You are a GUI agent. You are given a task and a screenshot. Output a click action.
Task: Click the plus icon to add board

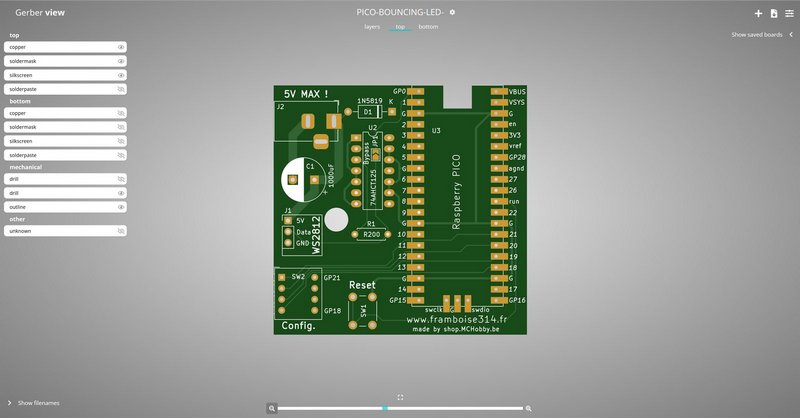click(758, 14)
